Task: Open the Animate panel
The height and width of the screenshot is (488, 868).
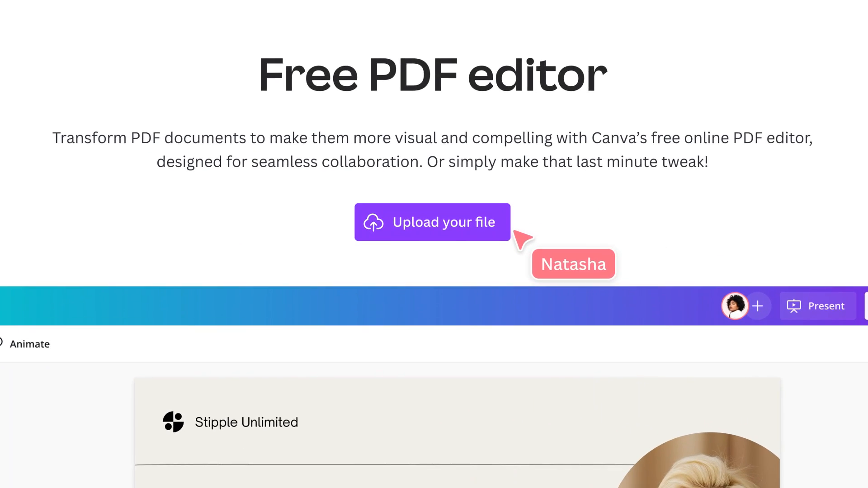Action: [30, 344]
